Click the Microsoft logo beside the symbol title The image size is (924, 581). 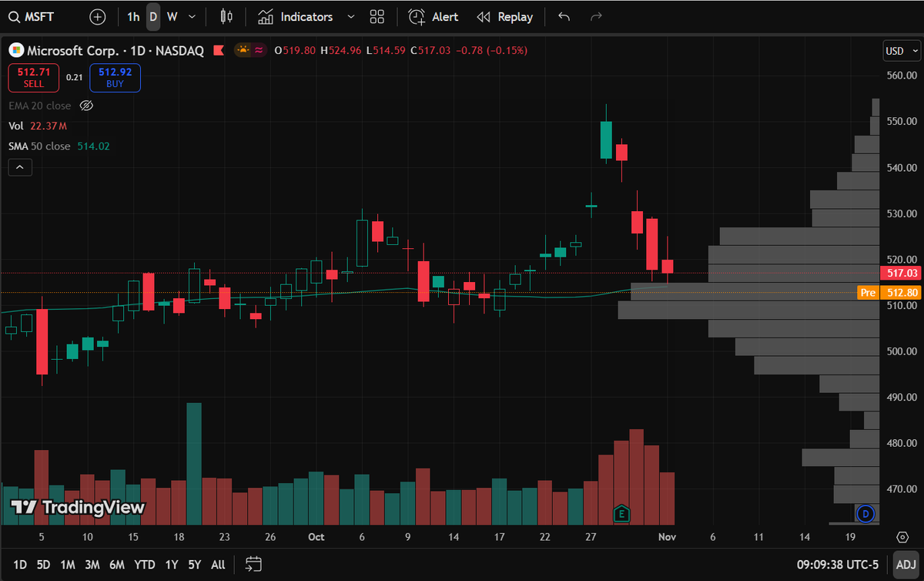click(15, 50)
